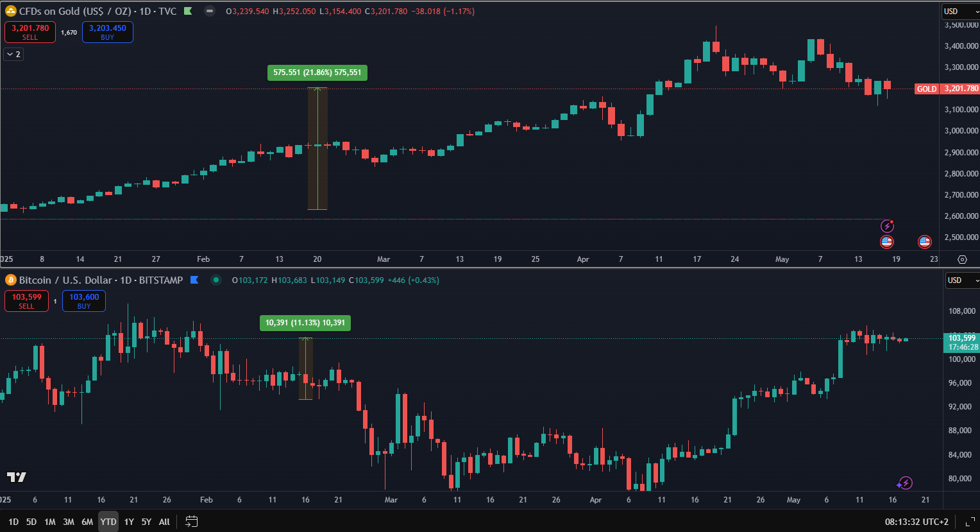The width and height of the screenshot is (980, 532).
Task: Click the Gold high value H3,252.050
Action: pos(293,11)
